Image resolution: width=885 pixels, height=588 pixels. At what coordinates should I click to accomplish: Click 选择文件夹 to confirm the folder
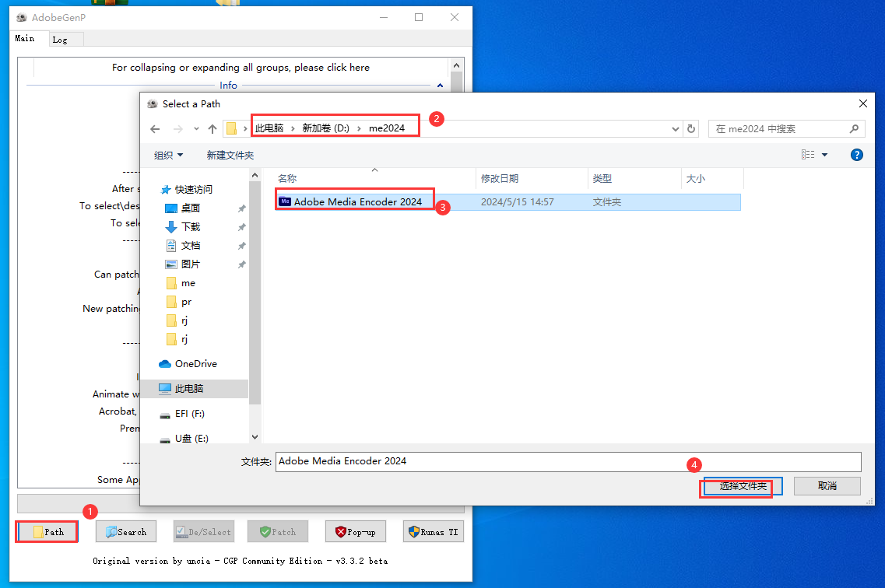pyautogui.click(x=743, y=486)
